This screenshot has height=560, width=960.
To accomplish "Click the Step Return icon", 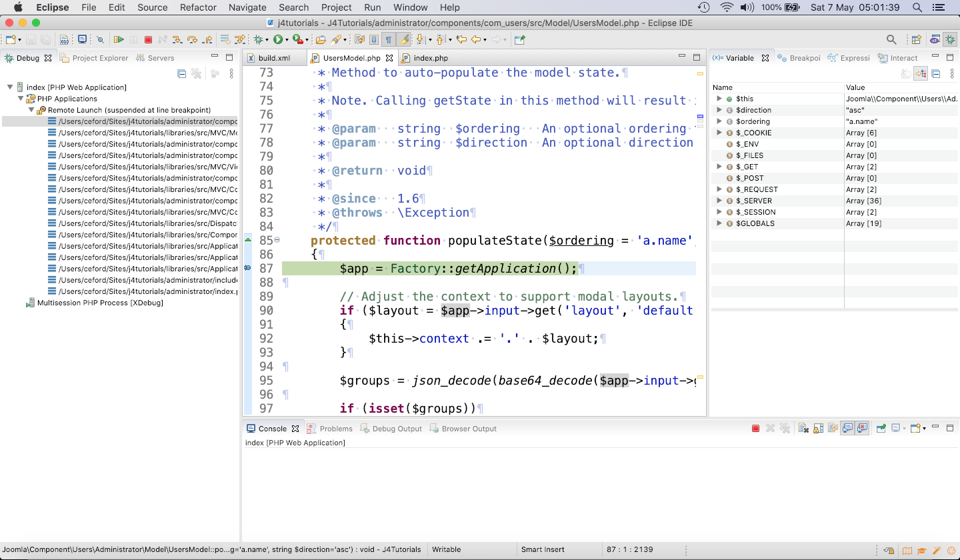I will tap(208, 40).
